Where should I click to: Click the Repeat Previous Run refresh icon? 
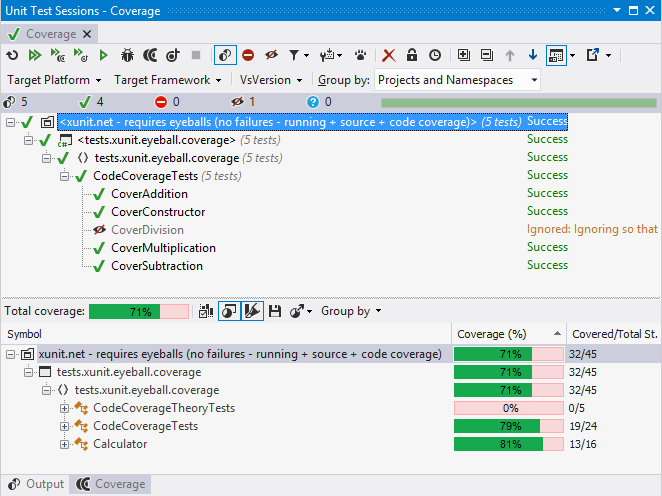[12, 55]
